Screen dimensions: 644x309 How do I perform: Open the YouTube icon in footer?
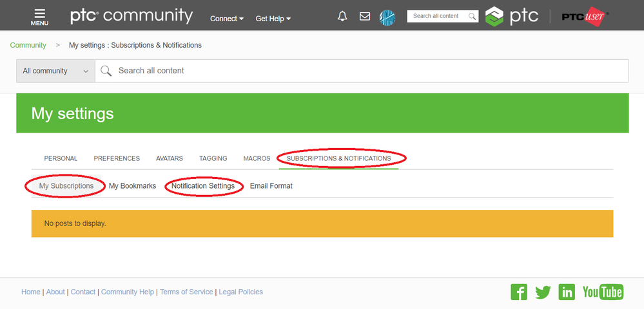coord(603,292)
